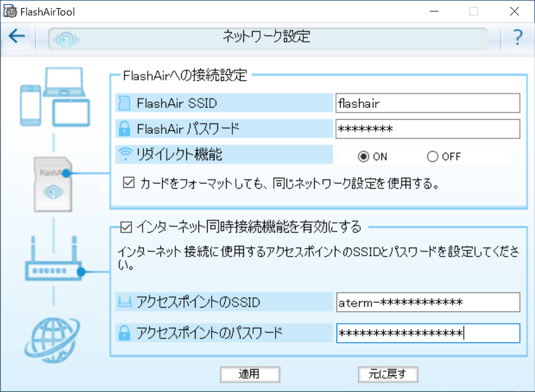Click the FlashAir card illustration in the sidebar

click(52, 185)
